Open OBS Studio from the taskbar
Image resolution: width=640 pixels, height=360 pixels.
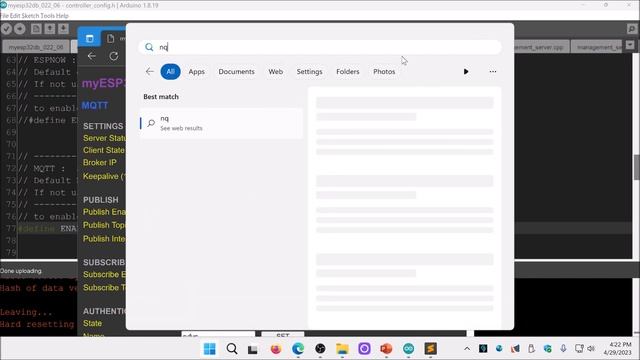320,349
